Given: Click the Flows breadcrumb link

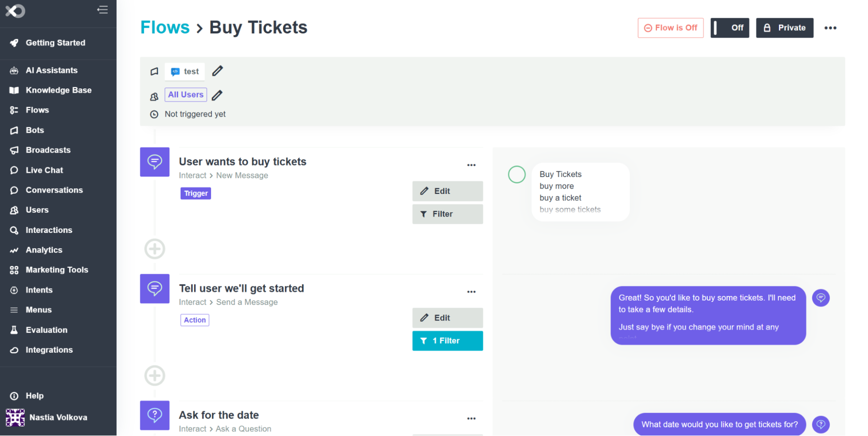Looking at the screenshot, I should (165, 27).
